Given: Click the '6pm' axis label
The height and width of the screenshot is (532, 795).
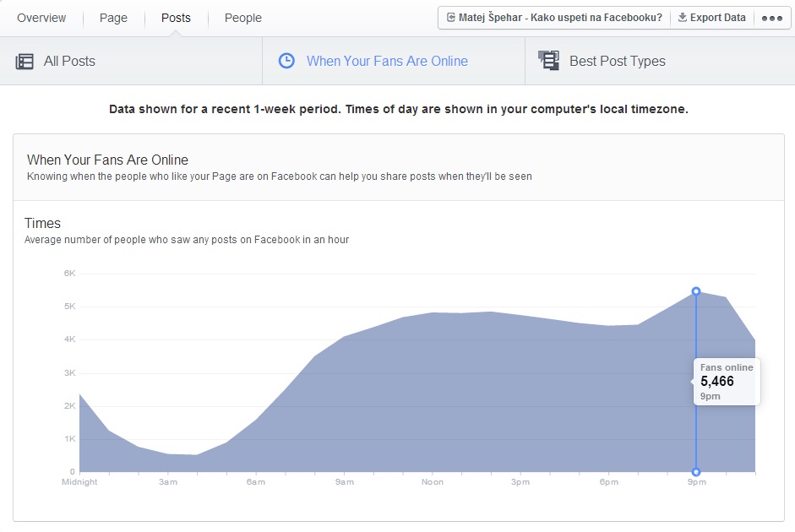Looking at the screenshot, I should [x=609, y=482].
